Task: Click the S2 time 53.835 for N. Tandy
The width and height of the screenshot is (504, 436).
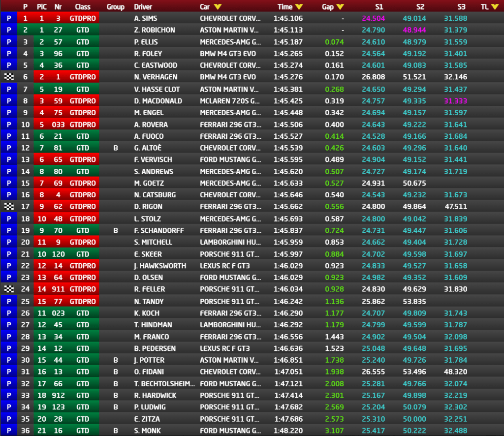Action: (x=414, y=301)
